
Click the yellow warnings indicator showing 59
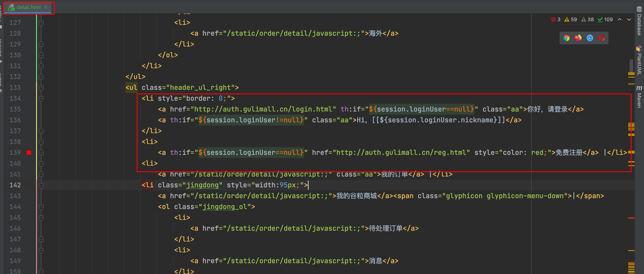571,19
